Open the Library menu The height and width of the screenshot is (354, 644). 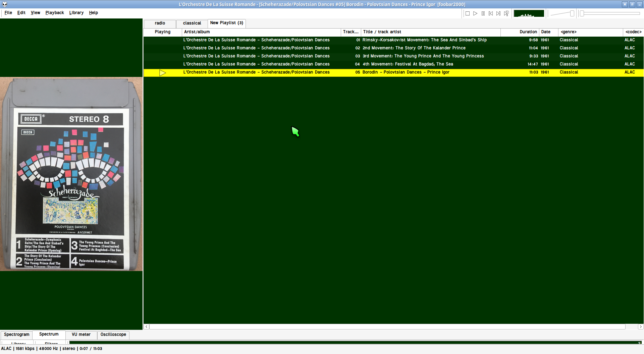point(76,13)
